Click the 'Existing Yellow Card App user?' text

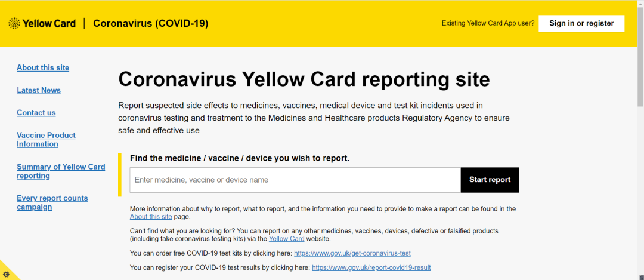coord(488,23)
